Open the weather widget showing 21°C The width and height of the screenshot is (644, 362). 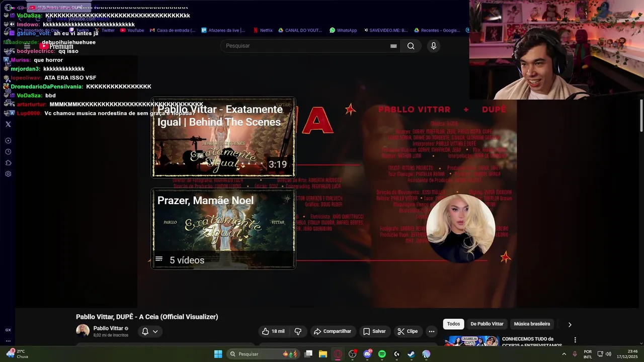(x=17, y=354)
